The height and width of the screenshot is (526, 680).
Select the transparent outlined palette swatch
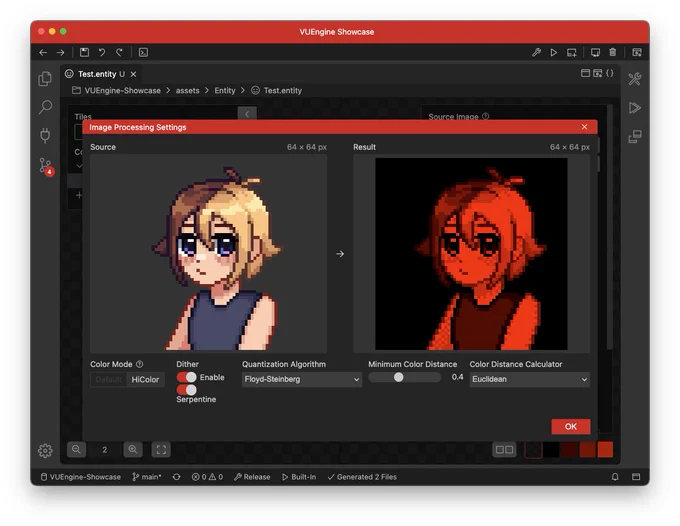point(533,450)
